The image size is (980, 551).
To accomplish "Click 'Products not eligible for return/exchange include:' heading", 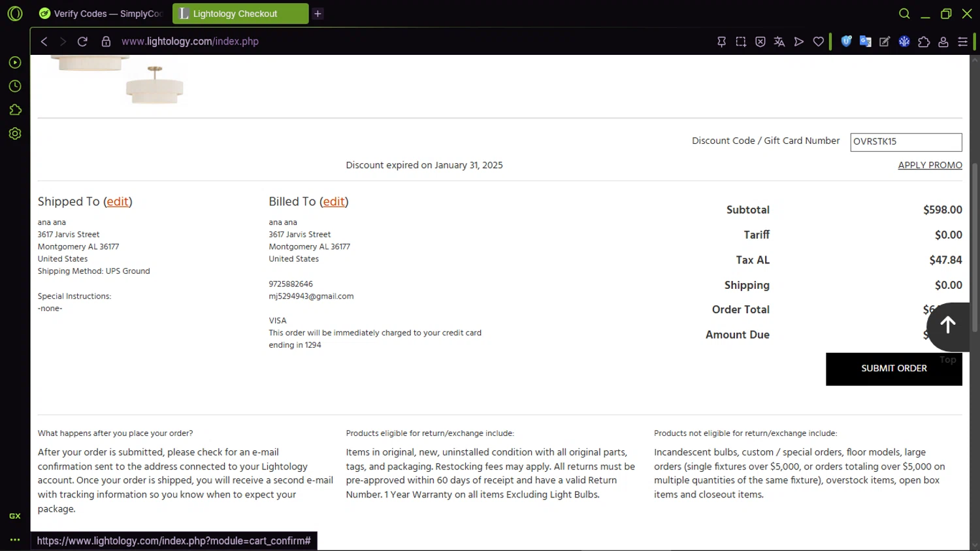I will point(745,433).
